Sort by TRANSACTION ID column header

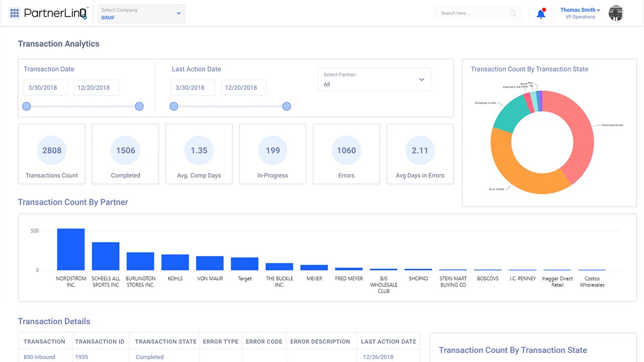(x=100, y=341)
